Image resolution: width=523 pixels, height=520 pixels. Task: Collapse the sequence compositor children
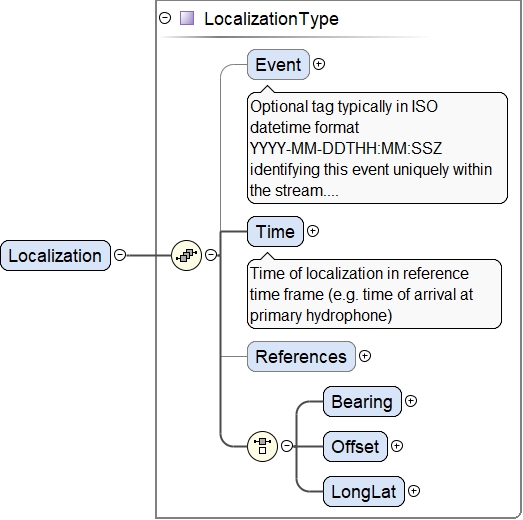(211, 255)
